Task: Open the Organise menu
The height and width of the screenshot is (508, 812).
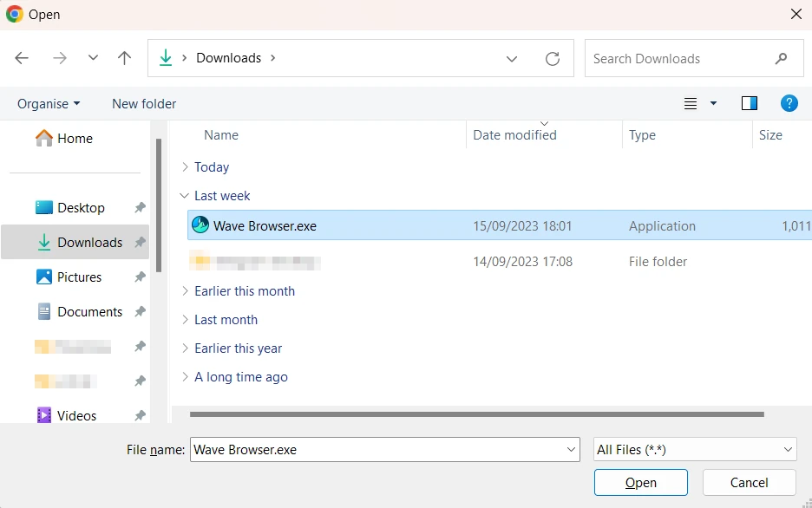Action: 49,103
